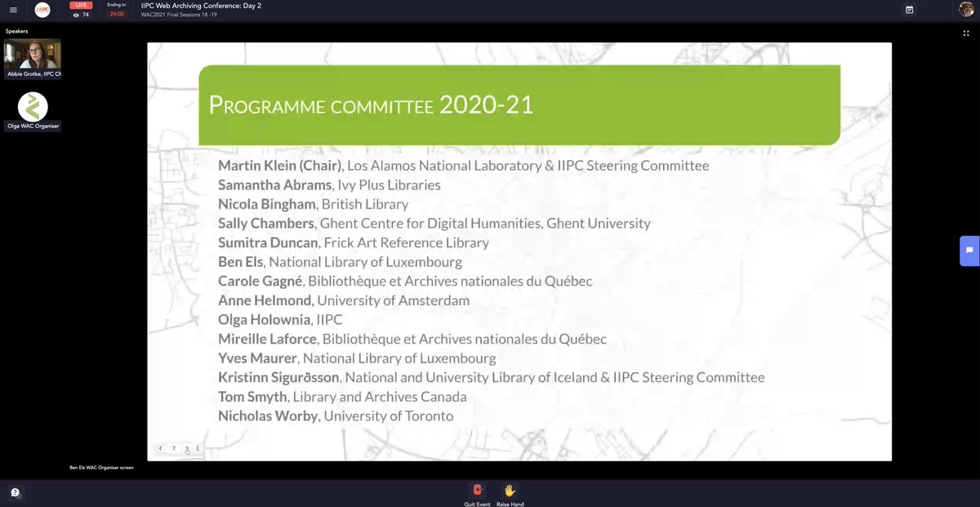
Task: Click the 'Speakers' heading
Action: [x=16, y=31]
